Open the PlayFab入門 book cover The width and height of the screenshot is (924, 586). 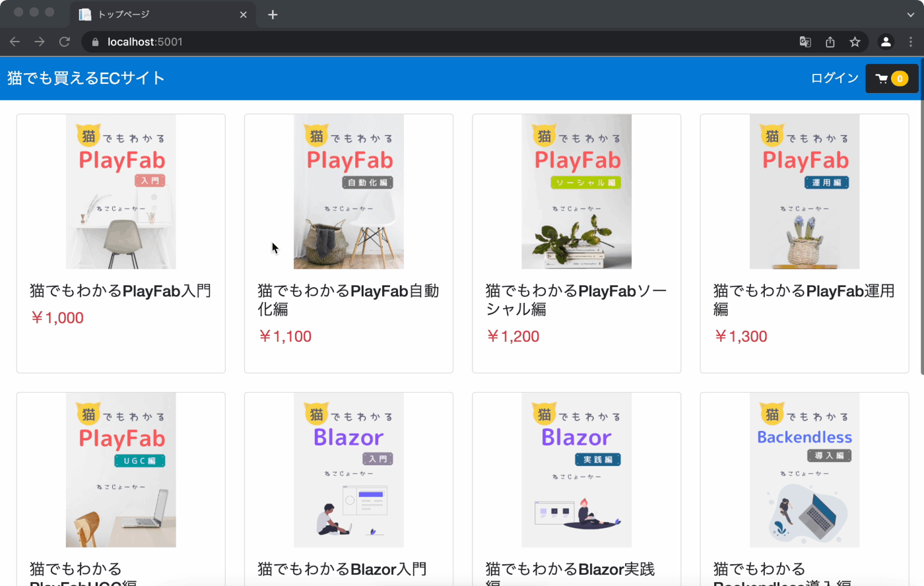(x=121, y=191)
